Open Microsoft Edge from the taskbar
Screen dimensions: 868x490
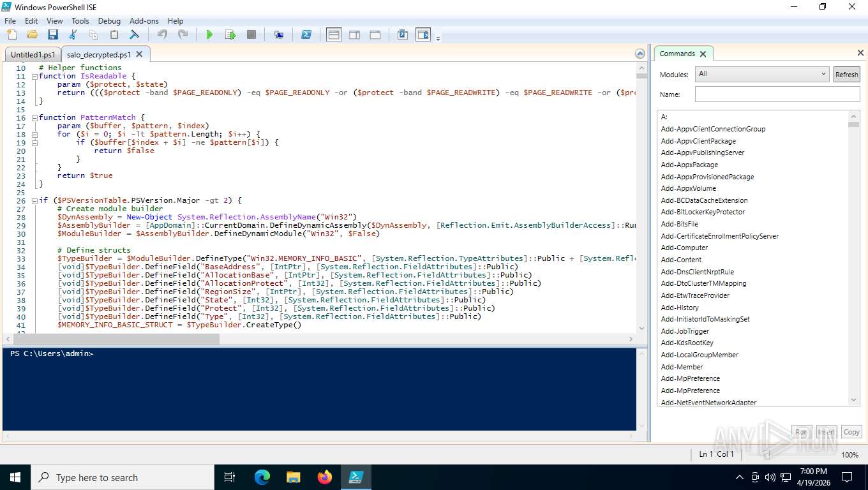click(262, 477)
